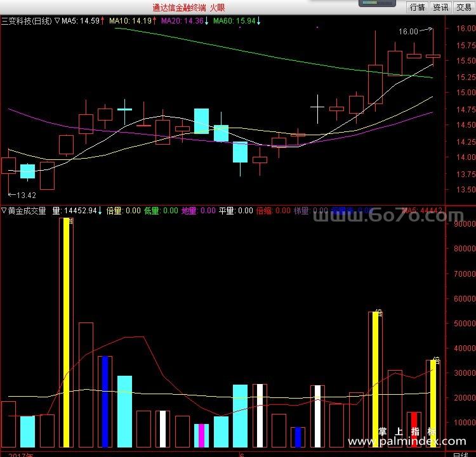Click the magenta 地量: 0.00 value

pos(199,211)
